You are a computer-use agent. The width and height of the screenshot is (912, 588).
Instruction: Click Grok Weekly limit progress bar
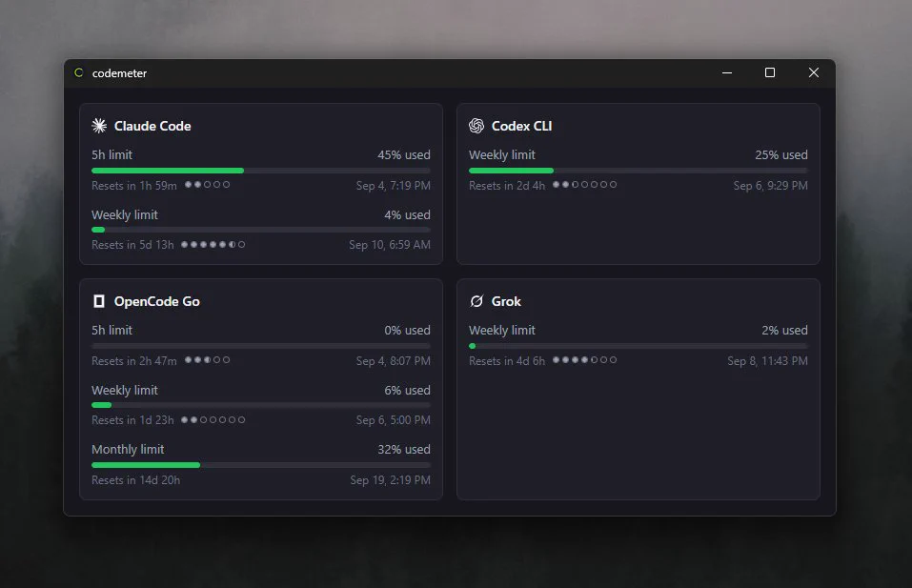click(x=638, y=346)
